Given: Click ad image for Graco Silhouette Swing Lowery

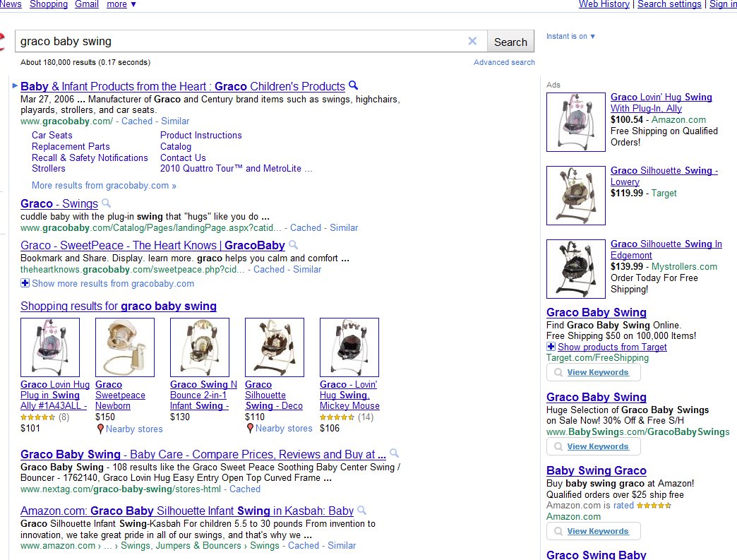Looking at the screenshot, I should pyautogui.click(x=576, y=195).
